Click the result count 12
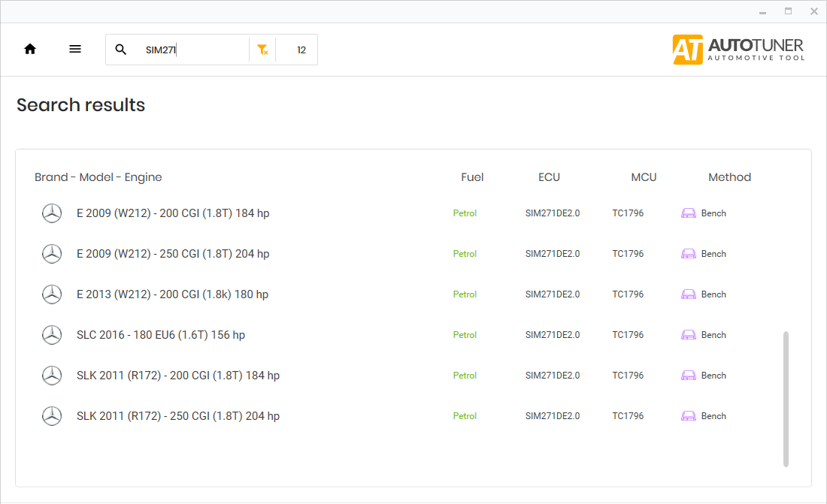Viewport: 827px width, 504px height. [301, 50]
